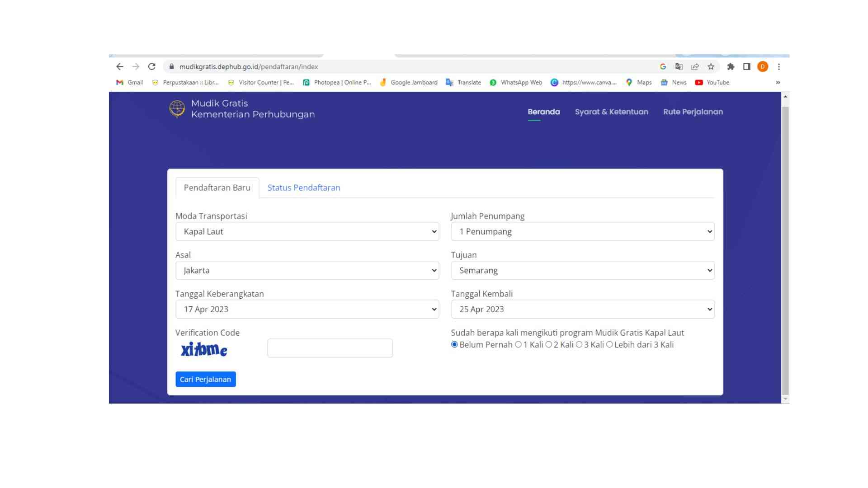Open Syarat & Ketentuan nav menu
The height and width of the screenshot is (488, 868).
tap(611, 112)
